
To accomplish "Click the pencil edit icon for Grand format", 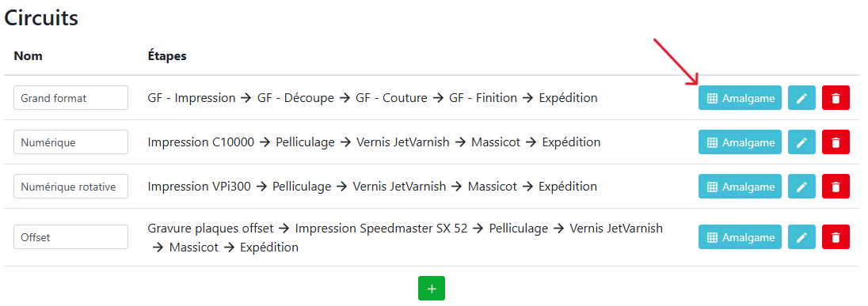I will click(x=801, y=98).
